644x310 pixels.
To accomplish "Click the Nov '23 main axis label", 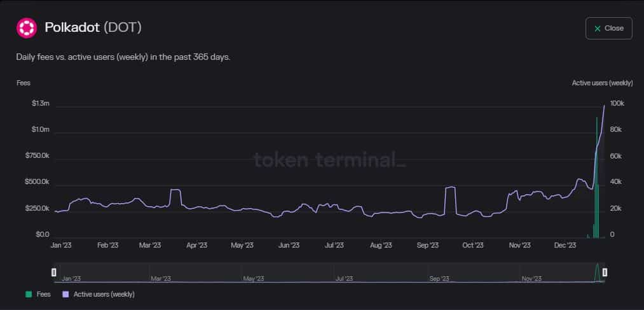I will click(x=520, y=245).
